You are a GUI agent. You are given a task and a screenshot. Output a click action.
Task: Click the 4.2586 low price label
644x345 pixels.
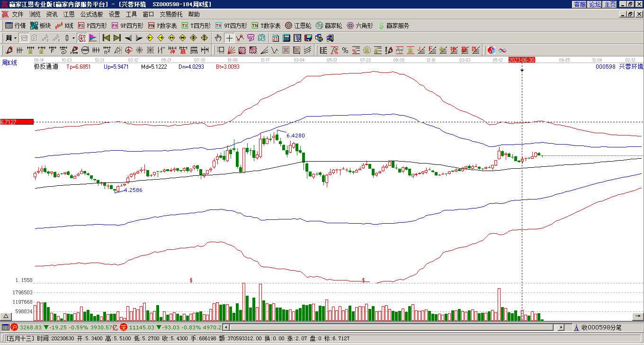[133, 190]
